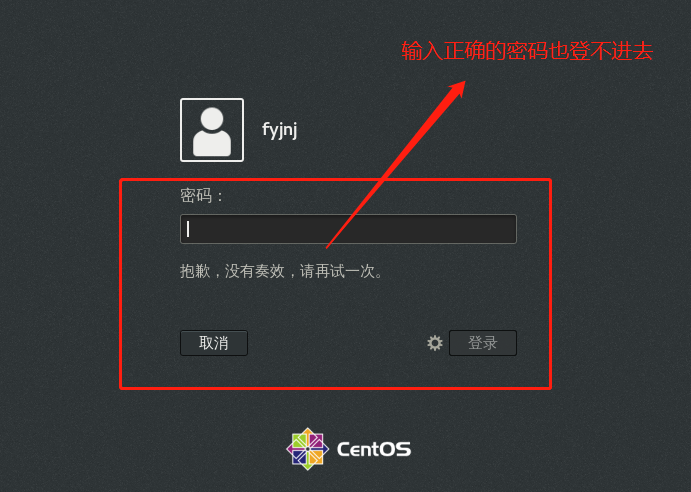This screenshot has width=691, height=492.
Task: Click the blinking text cursor in password box
Action: pyautogui.click(x=188, y=229)
